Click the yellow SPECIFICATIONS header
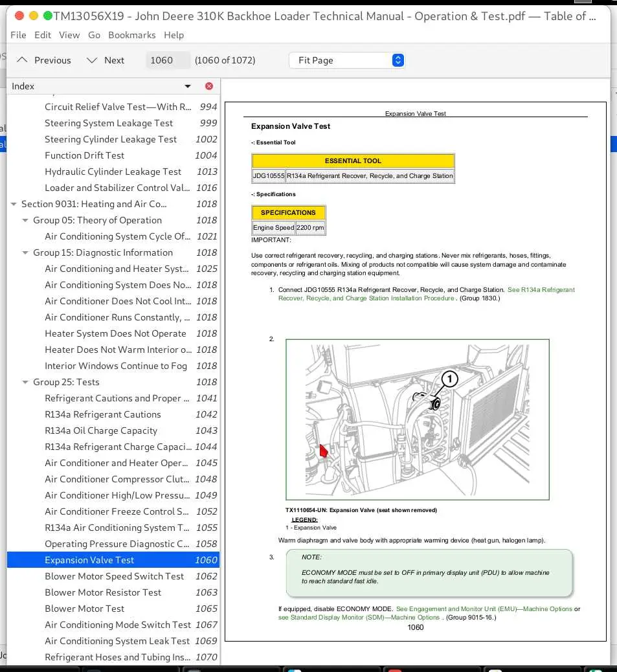 pos(288,212)
